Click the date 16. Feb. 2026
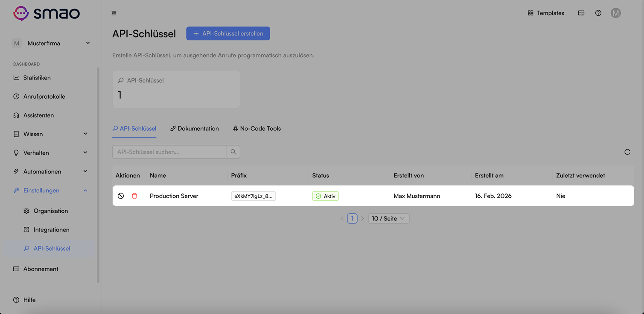Image resolution: width=644 pixels, height=314 pixels. pos(493,196)
